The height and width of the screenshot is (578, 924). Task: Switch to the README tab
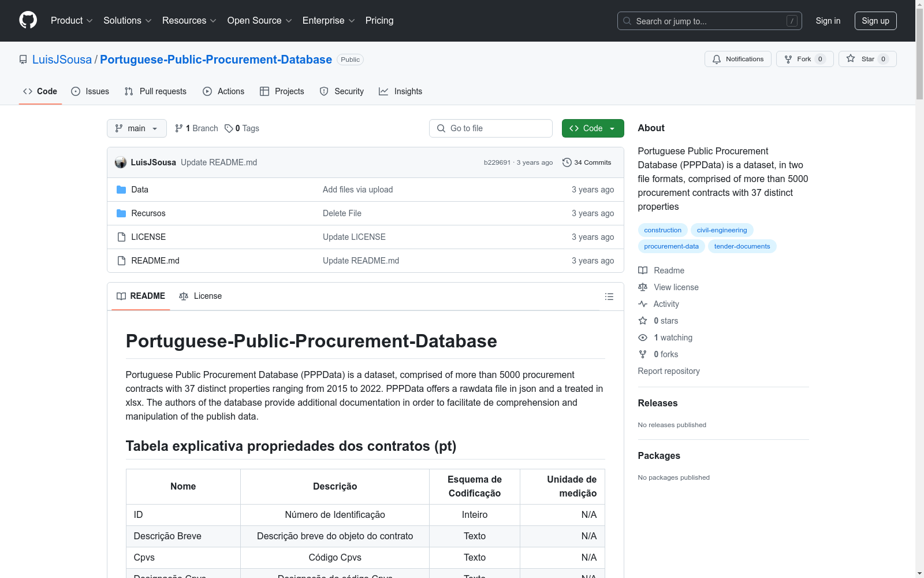[x=141, y=296]
